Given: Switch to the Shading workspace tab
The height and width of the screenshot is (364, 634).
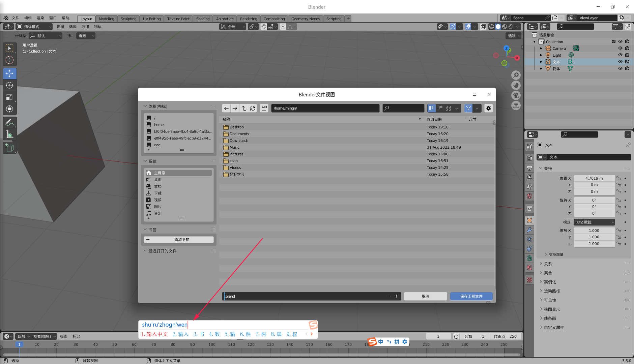Looking at the screenshot, I should (x=203, y=19).
